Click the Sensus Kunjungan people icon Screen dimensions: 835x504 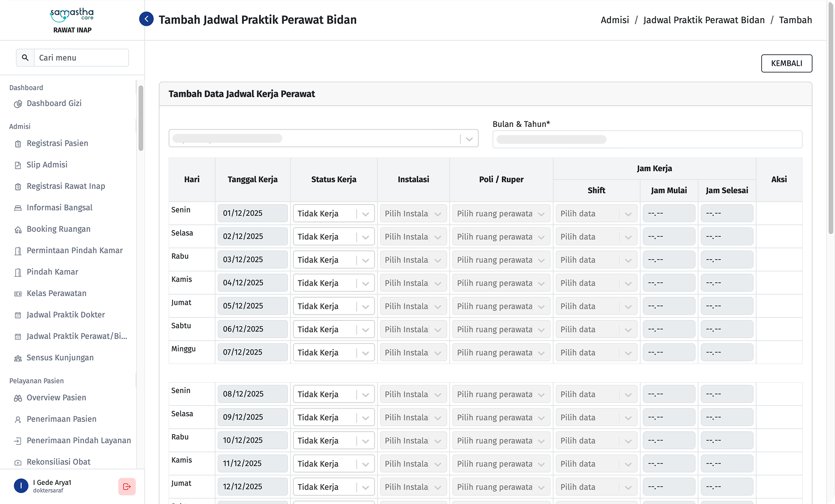point(18,358)
